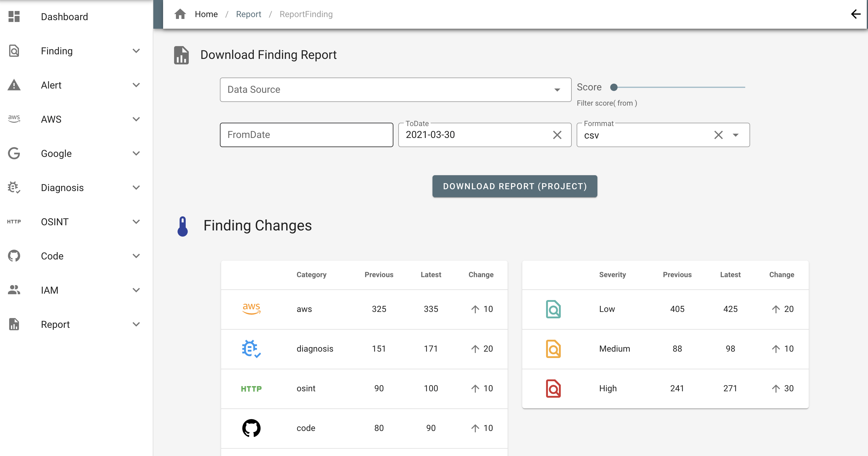Clear the ToDate field with X
The image size is (868, 456).
pyautogui.click(x=557, y=135)
